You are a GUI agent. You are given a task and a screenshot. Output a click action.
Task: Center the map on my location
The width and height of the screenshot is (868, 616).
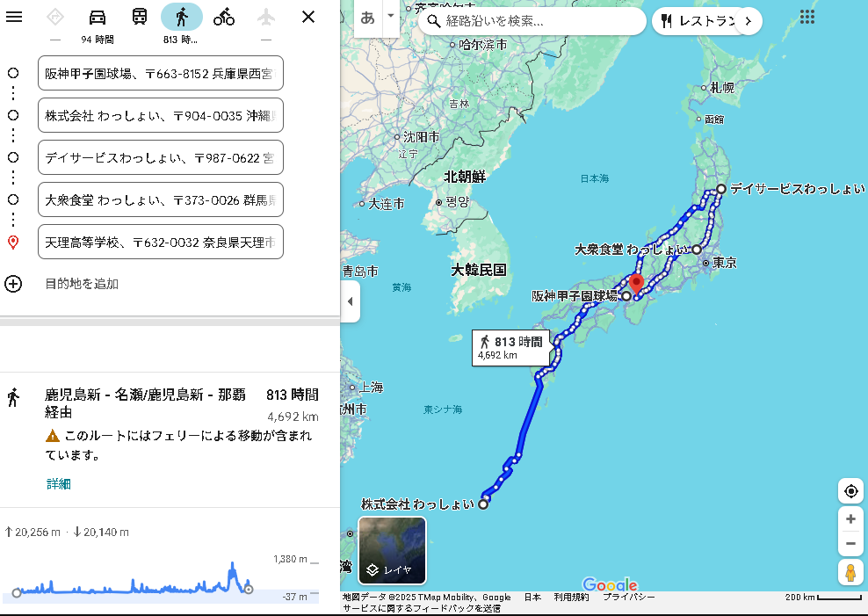[850, 491]
